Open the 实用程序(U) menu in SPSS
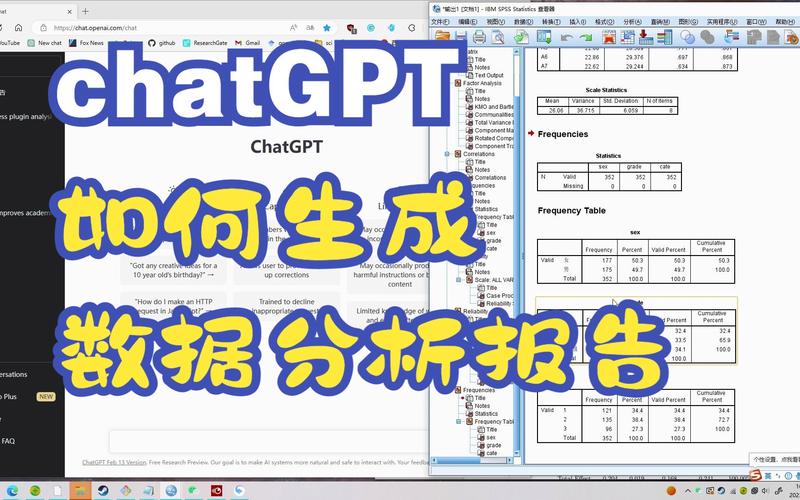 click(x=722, y=22)
